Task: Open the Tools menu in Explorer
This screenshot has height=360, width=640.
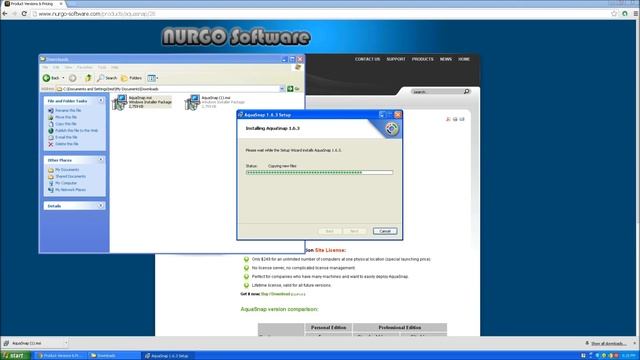Action: click(x=102, y=67)
